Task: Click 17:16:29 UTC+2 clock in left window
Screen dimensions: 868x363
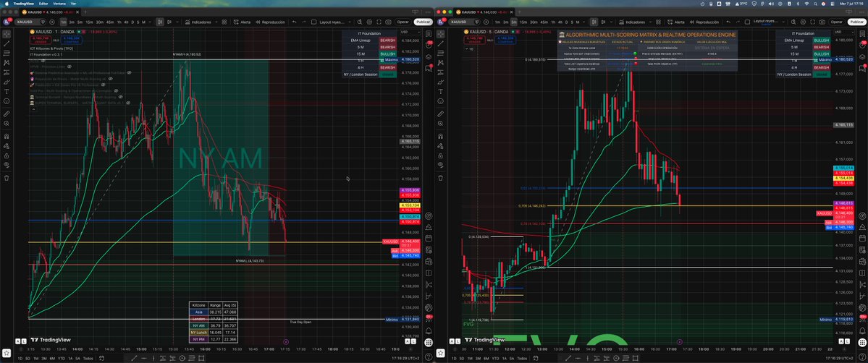Action: coord(407,359)
